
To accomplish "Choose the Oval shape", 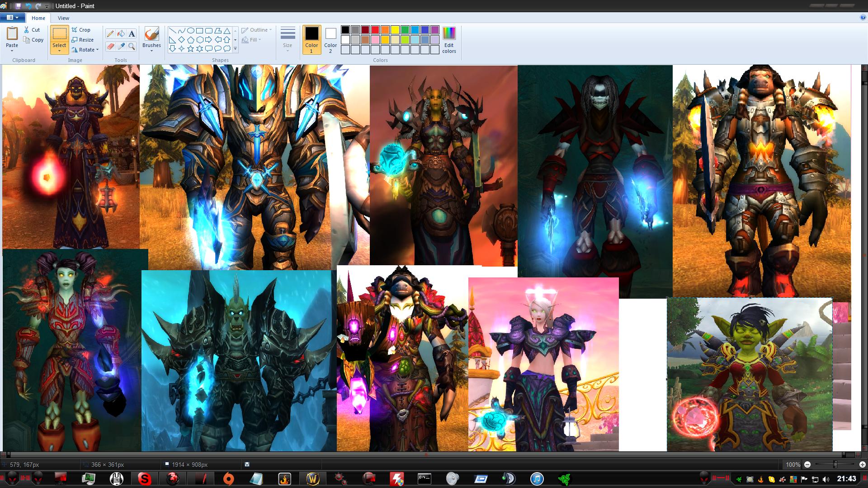I will [x=191, y=31].
